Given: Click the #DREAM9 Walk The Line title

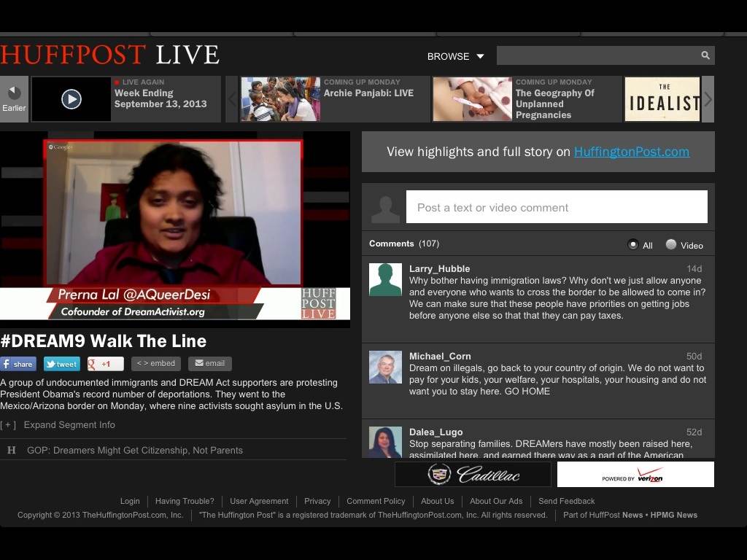Looking at the screenshot, I should click(104, 341).
